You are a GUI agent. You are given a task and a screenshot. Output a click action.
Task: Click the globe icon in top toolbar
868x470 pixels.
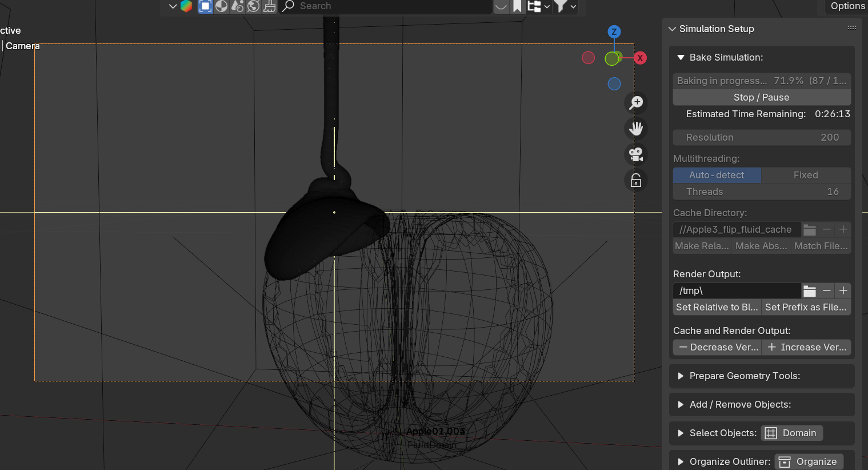253,6
